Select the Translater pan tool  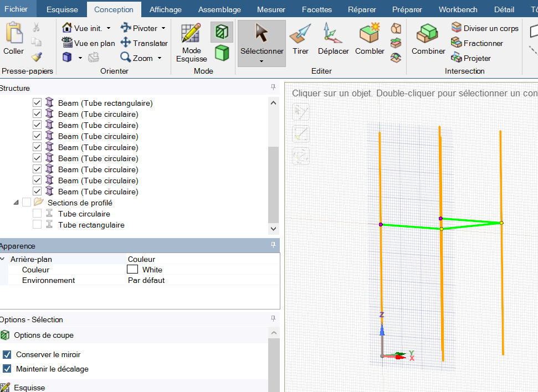point(144,43)
